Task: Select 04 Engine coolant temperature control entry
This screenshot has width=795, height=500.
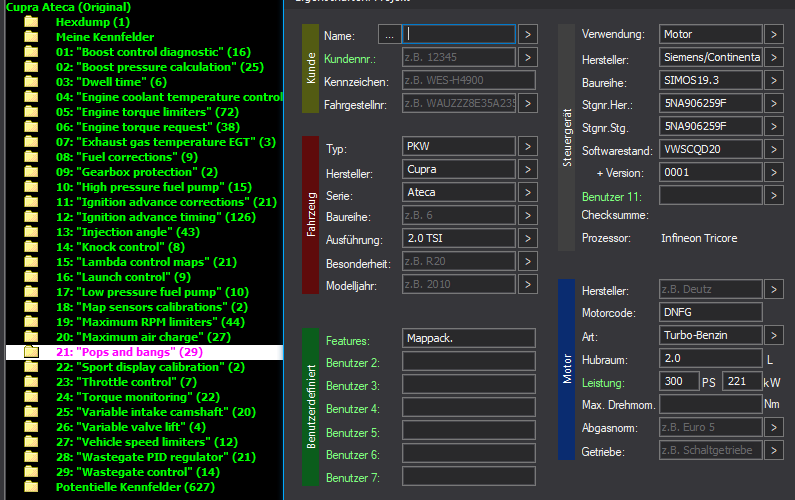Action: pos(169,97)
